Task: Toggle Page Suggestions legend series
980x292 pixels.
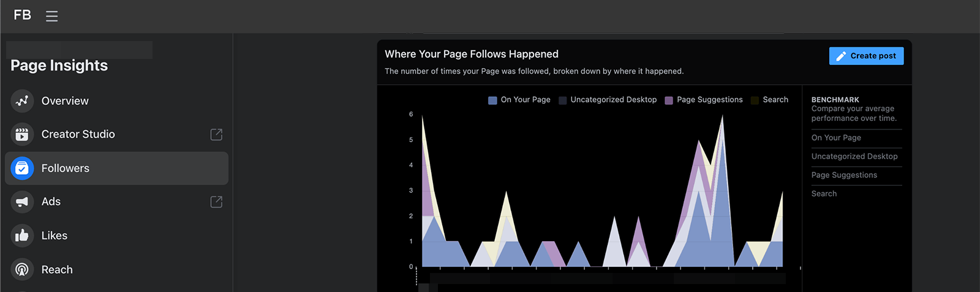Action: click(704, 100)
